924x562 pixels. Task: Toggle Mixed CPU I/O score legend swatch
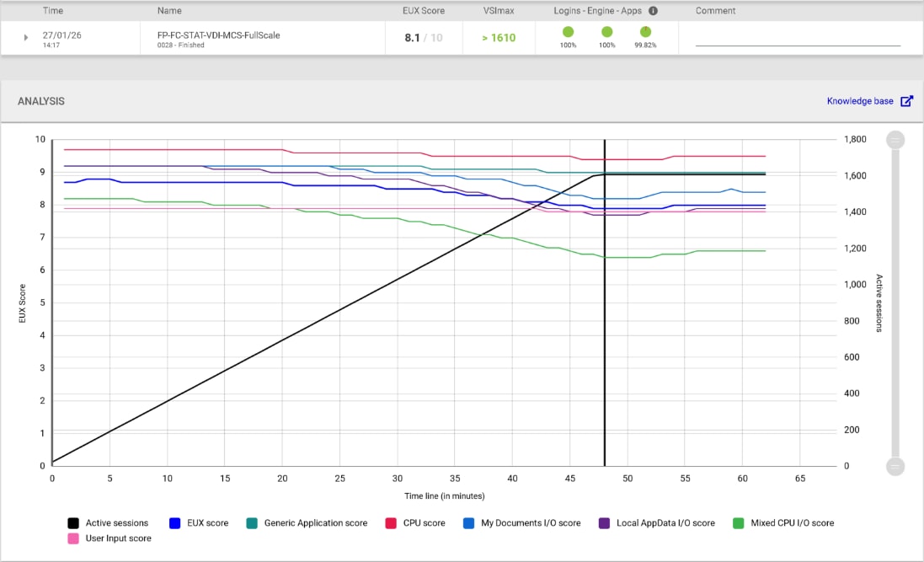739,523
